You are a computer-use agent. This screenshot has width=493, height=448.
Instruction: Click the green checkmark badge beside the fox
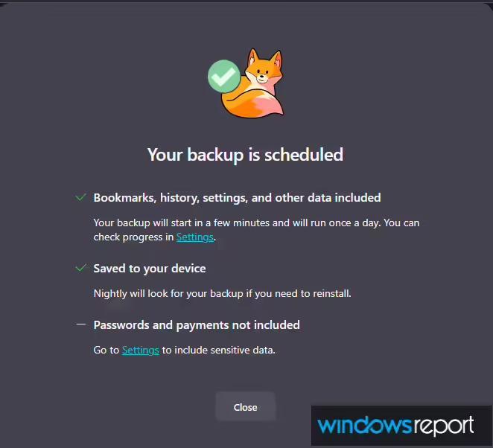point(224,76)
